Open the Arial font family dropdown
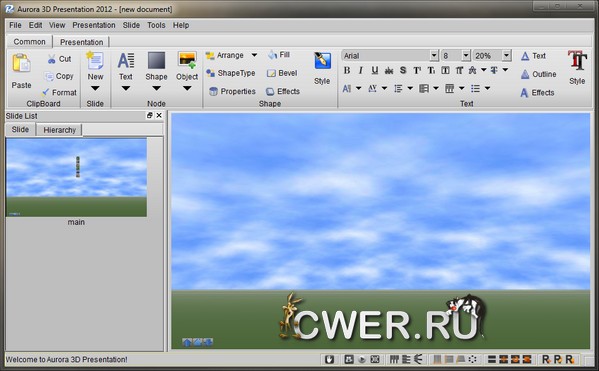Viewport: 599px width, 371px height. (x=434, y=56)
